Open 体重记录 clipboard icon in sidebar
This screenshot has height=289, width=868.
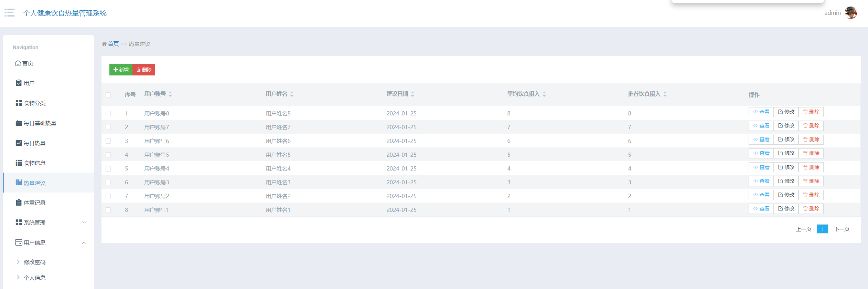(x=19, y=203)
